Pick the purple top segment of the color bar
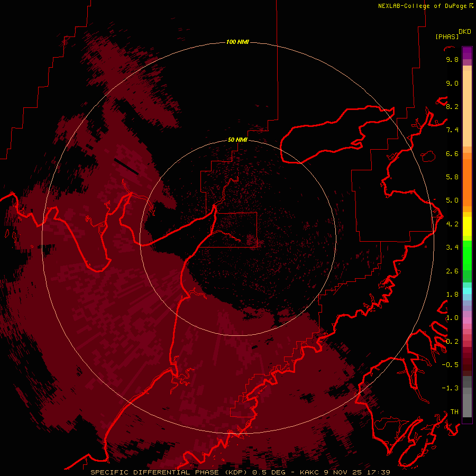 point(467,53)
